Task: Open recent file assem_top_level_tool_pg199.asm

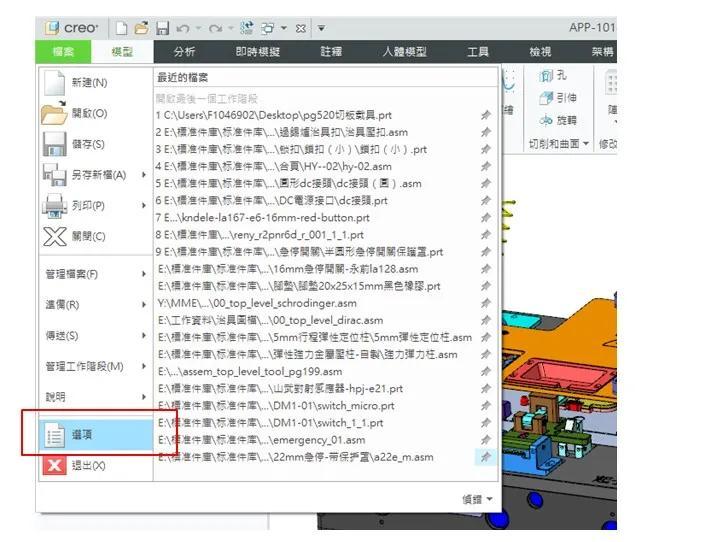Action: point(250,372)
